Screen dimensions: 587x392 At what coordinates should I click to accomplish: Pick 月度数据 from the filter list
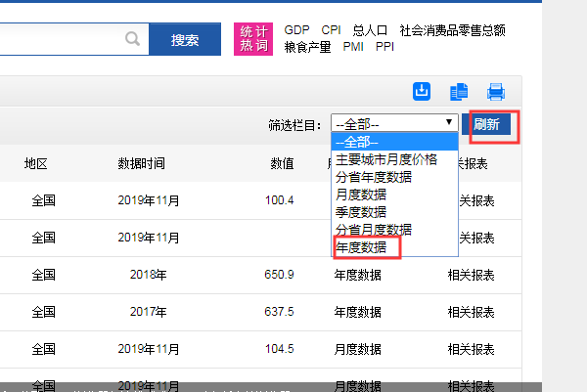[360, 195]
